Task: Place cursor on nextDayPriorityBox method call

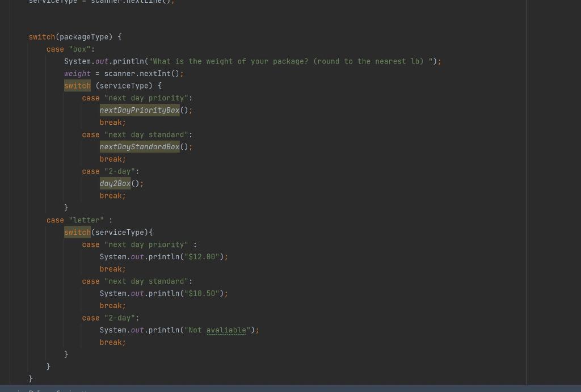Action: click(x=140, y=110)
